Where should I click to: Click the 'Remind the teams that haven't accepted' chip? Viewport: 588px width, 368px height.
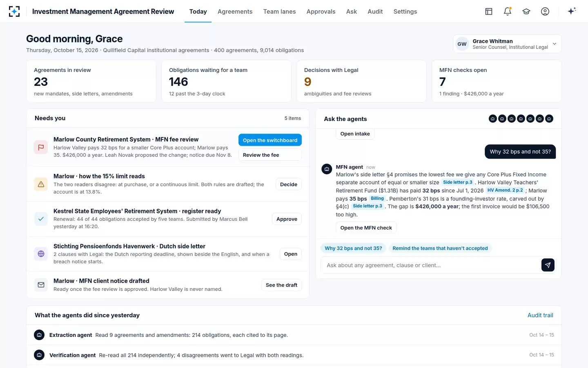click(x=440, y=248)
